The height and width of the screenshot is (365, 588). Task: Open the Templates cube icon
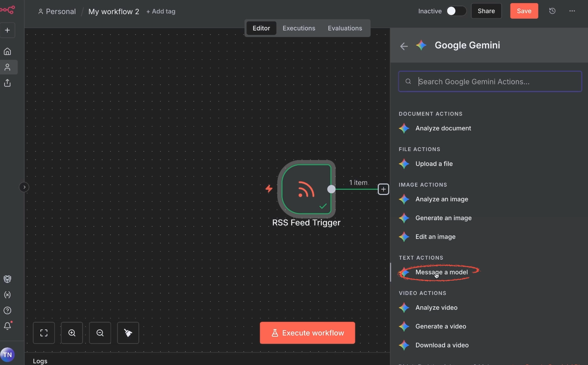(7, 279)
